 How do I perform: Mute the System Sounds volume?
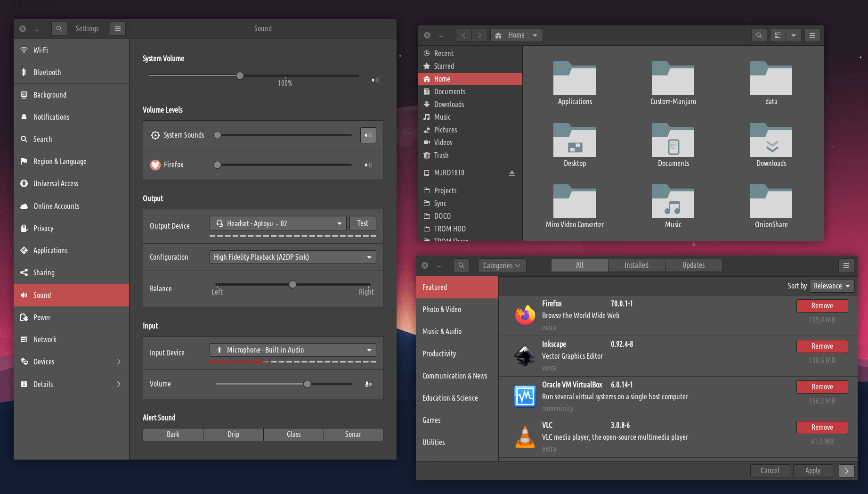[x=368, y=135]
